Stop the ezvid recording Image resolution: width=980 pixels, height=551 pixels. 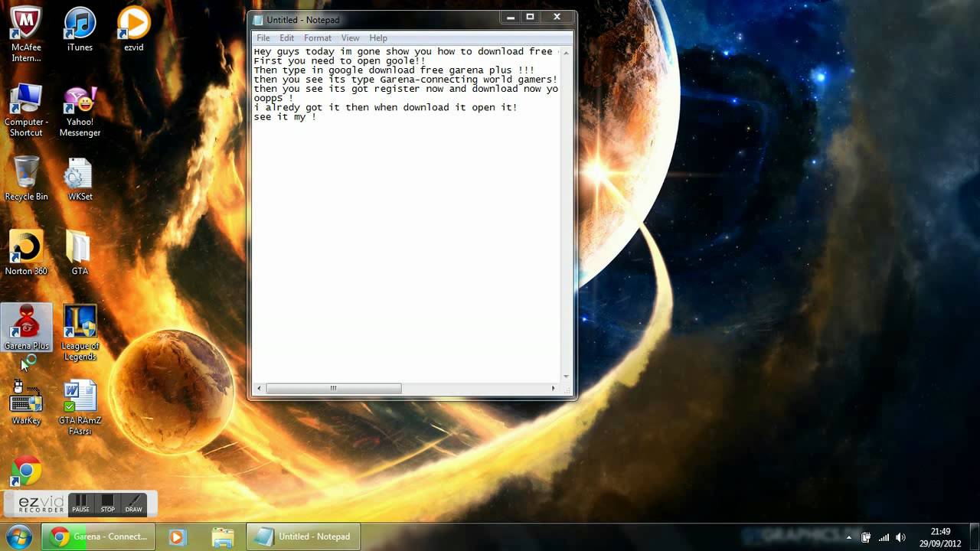pyautogui.click(x=107, y=504)
